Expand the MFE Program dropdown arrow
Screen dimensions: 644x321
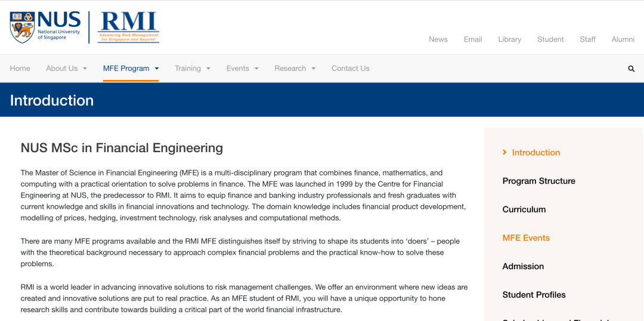click(x=156, y=69)
